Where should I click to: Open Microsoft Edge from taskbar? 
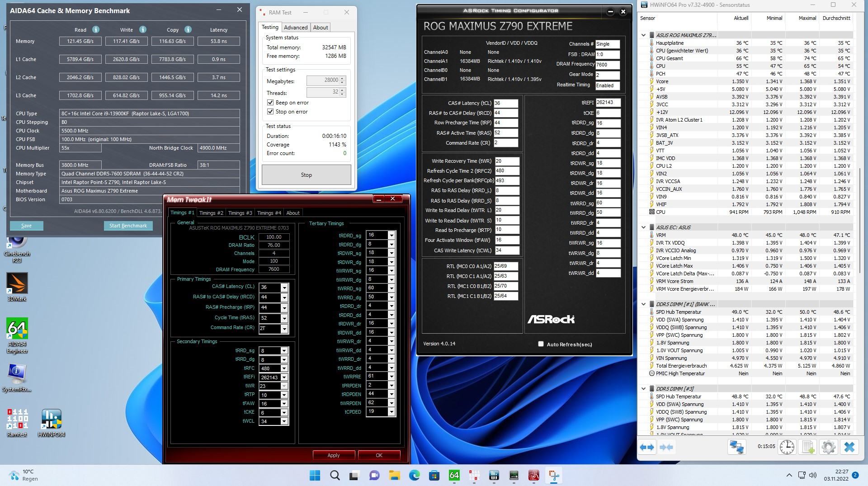point(414,475)
